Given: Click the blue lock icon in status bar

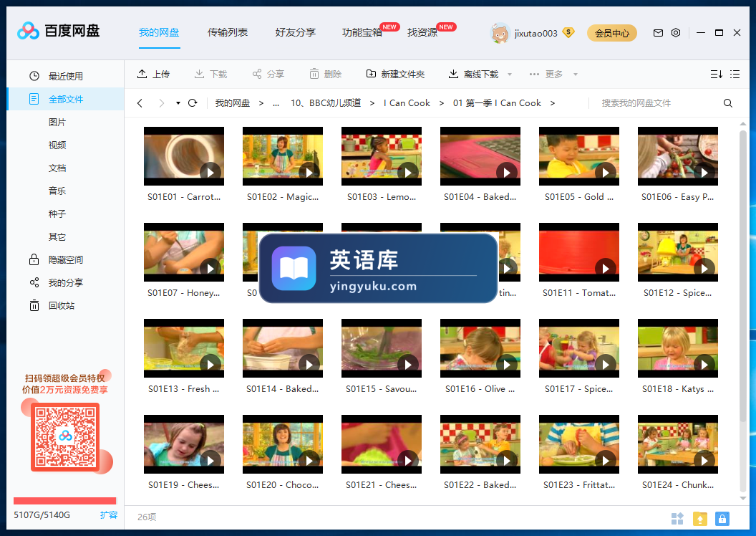Looking at the screenshot, I should [x=722, y=519].
